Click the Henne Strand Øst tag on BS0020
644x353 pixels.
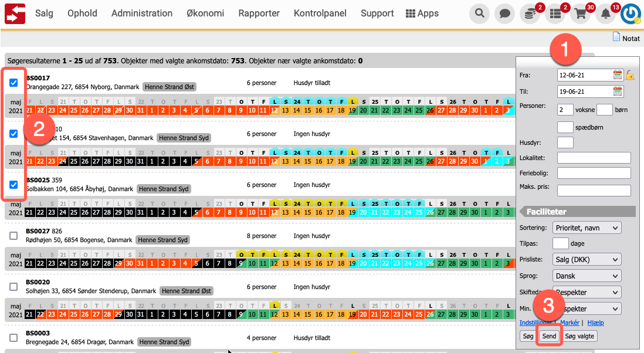click(x=187, y=291)
